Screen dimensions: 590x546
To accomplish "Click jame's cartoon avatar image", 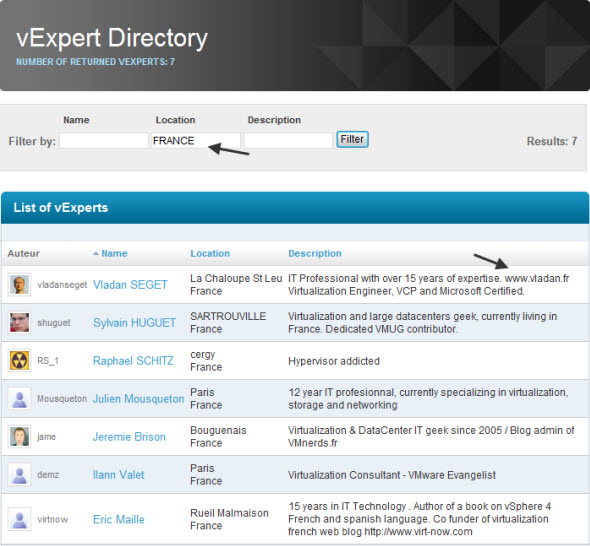I will [20, 436].
